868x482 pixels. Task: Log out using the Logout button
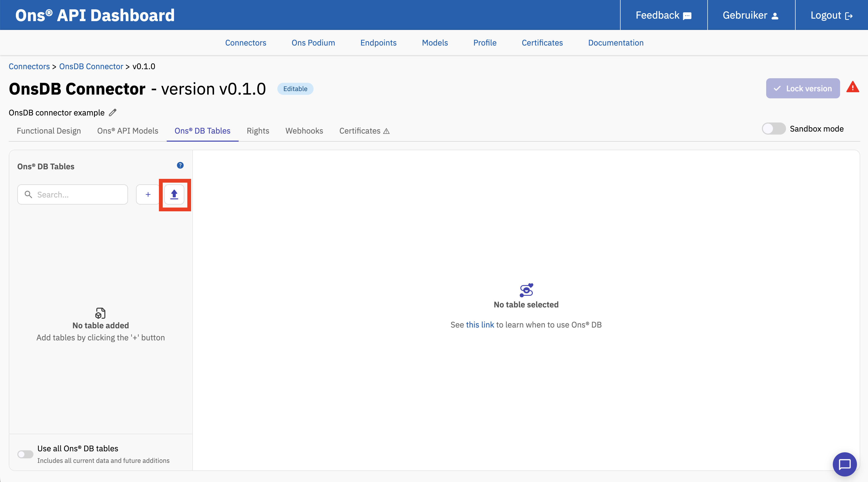832,15
